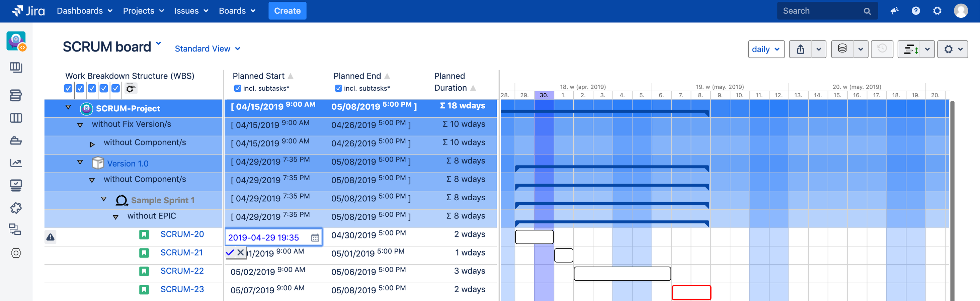Click the Create button
The width and height of the screenshot is (980, 301).
287,11
